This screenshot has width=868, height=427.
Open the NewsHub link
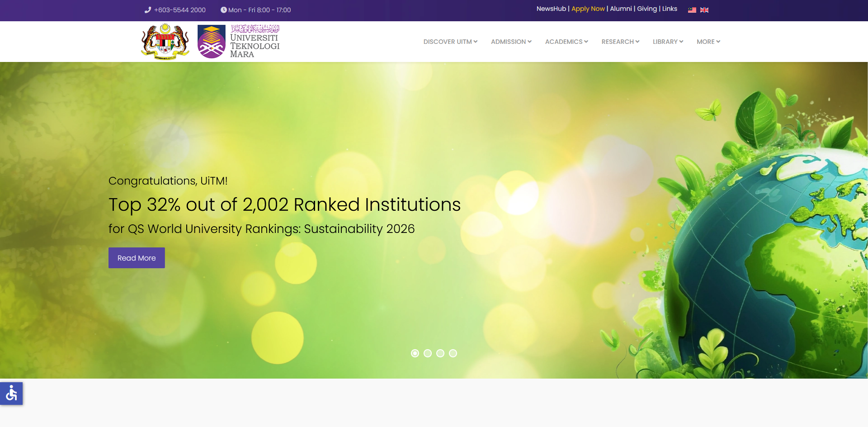pos(551,9)
